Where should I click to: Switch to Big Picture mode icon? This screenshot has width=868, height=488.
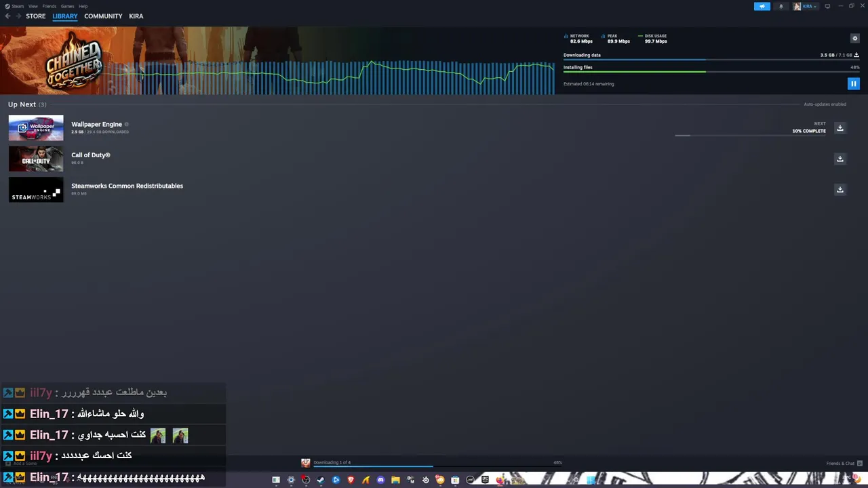(x=827, y=6)
